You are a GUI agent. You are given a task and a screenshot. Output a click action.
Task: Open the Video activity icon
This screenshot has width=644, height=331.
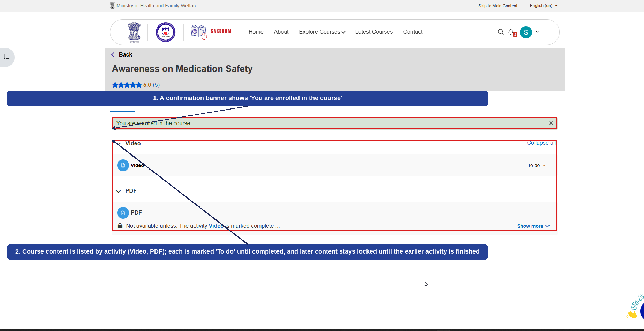[123, 165]
